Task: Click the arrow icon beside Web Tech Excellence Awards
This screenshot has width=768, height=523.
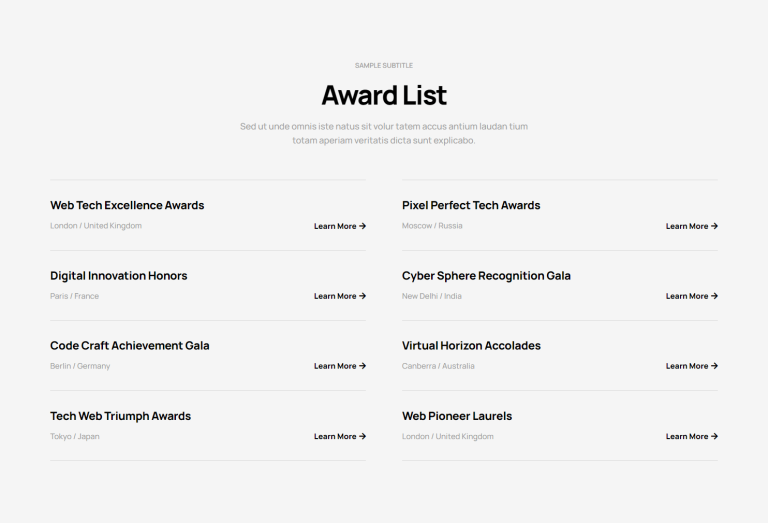Action: coord(362,226)
